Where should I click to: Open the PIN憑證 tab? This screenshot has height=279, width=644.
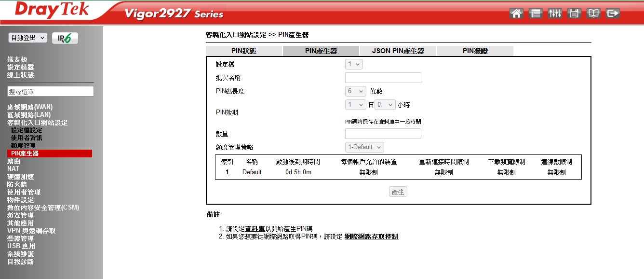[x=475, y=51]
